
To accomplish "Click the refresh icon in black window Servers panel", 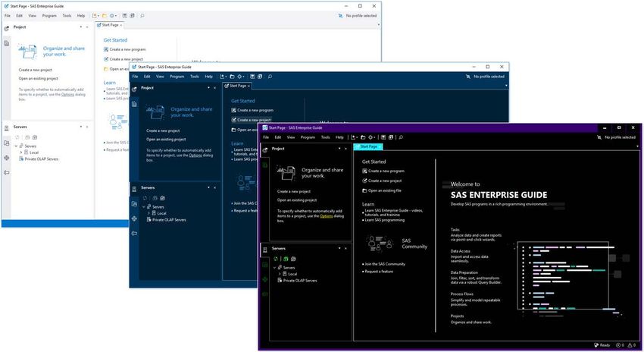I will 276,259.
